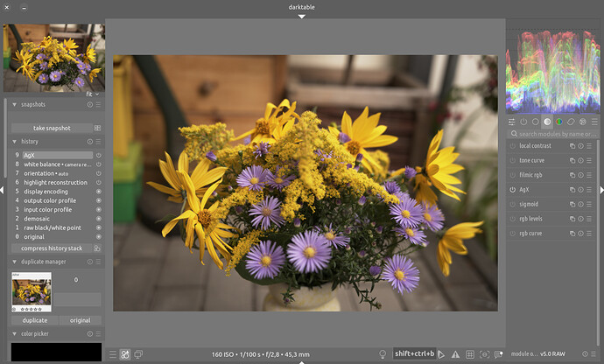Open the correct module group tab
This screenshot has height=364, width=604.
pyautogui.click(x=571, y=122)
